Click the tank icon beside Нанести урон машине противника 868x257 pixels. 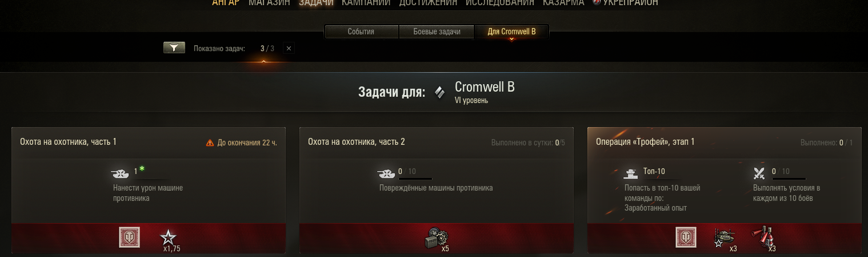119,173
